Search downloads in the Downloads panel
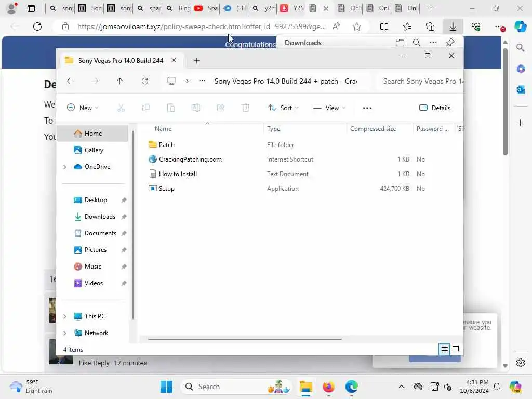This screenshot has height=399, width=532. tap(417, 43)
